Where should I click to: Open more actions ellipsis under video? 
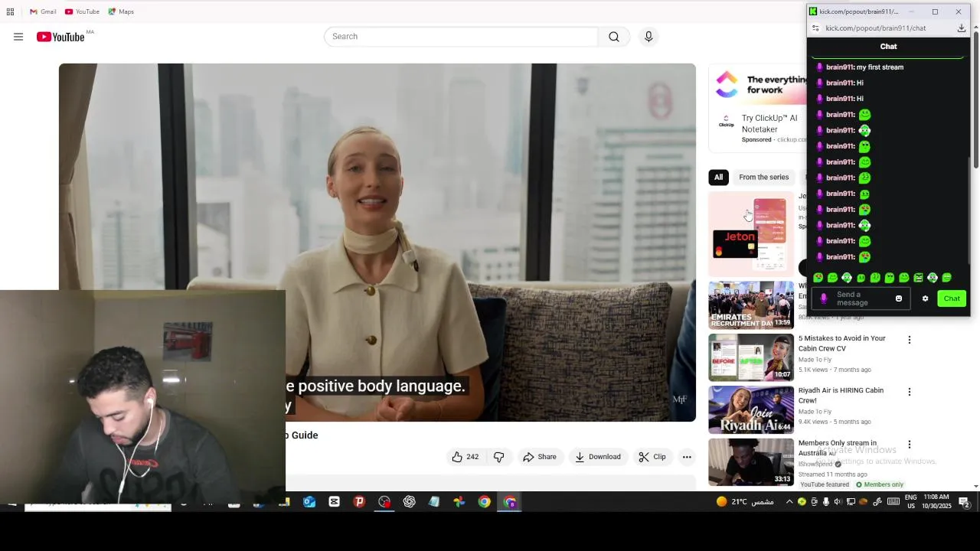pos(687,457)
